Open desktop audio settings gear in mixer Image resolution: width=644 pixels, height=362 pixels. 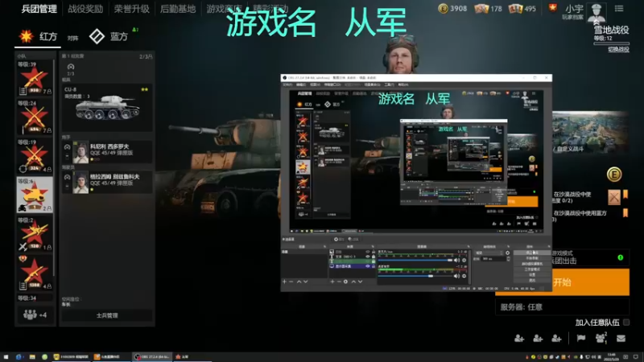[464, 276]
